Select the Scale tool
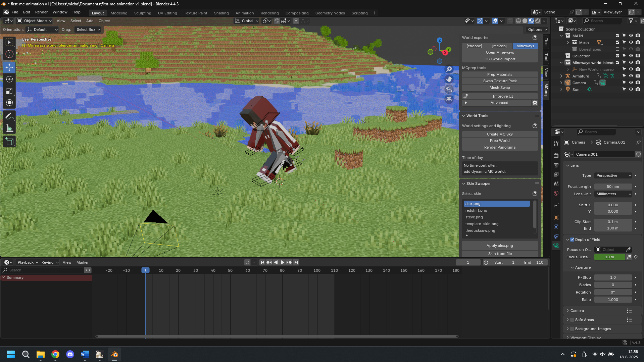 (9, 91)
